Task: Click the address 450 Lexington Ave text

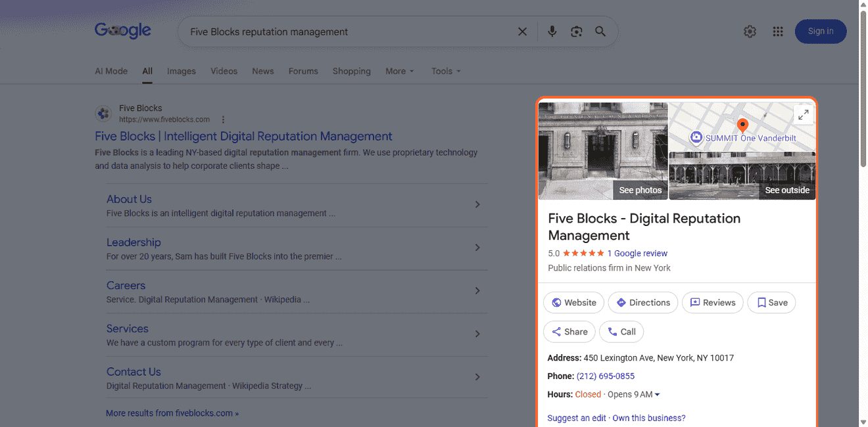Action: 659,358
